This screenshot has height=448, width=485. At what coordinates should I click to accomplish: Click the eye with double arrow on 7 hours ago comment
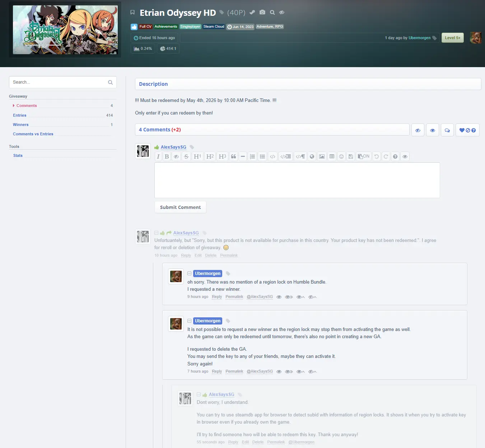[289, 372]
